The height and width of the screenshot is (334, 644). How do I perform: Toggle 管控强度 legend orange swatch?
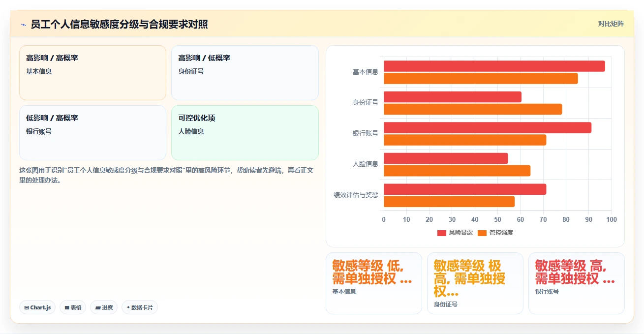point(482,233)
